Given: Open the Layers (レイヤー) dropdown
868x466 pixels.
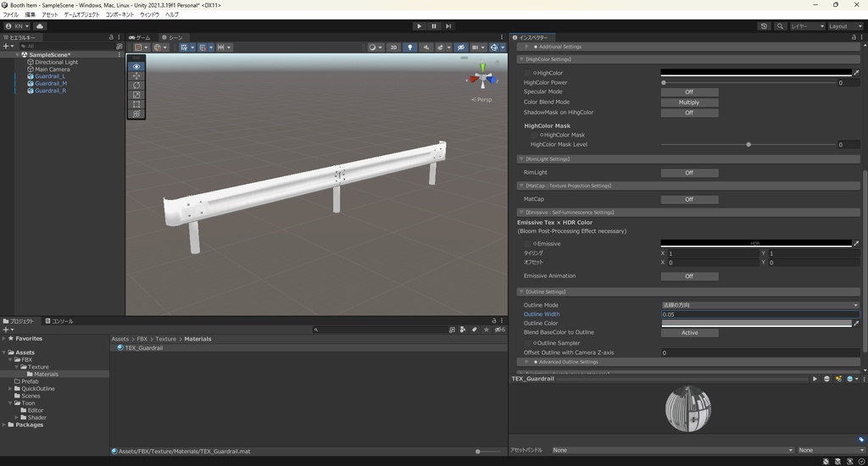Looking at the screenshot, I should tap(807, 26).
